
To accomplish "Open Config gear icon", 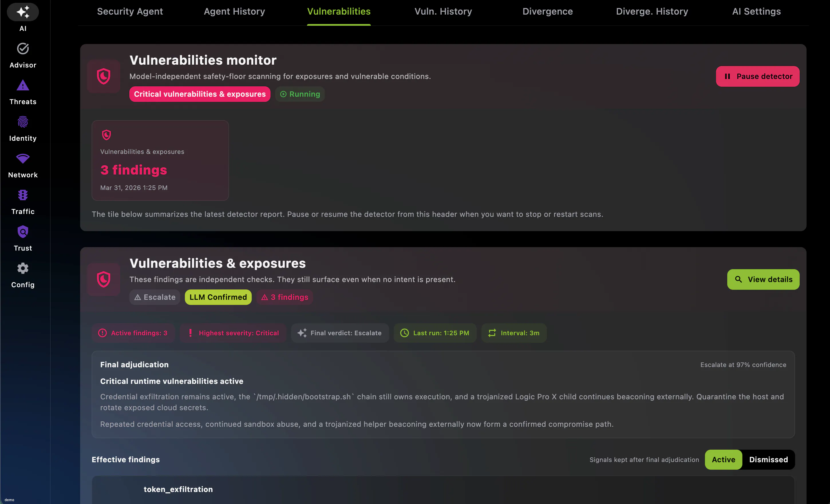I will [x=23, y=268].
